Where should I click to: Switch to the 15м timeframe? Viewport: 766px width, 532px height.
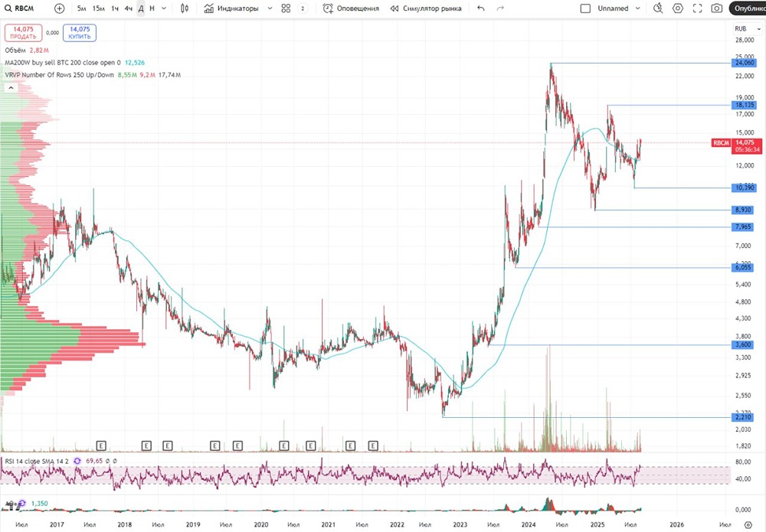click(98, 8)
